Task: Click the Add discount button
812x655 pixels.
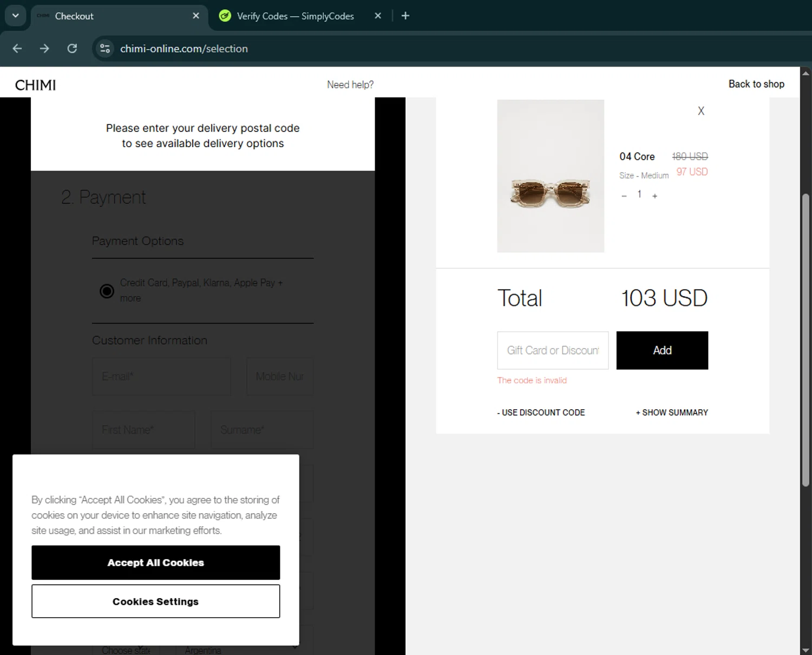Action: click(x=662, y=350)
